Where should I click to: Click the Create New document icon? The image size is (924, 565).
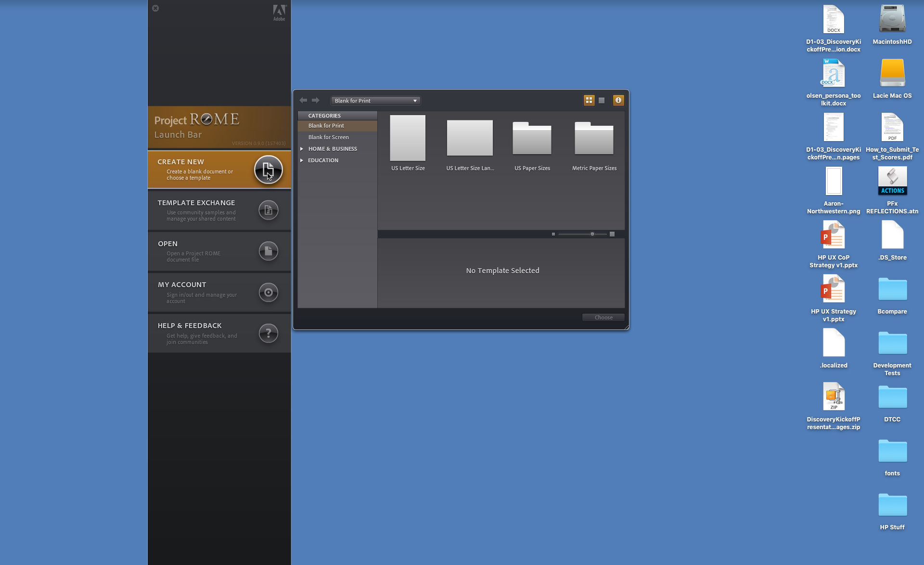click(268, 170)
